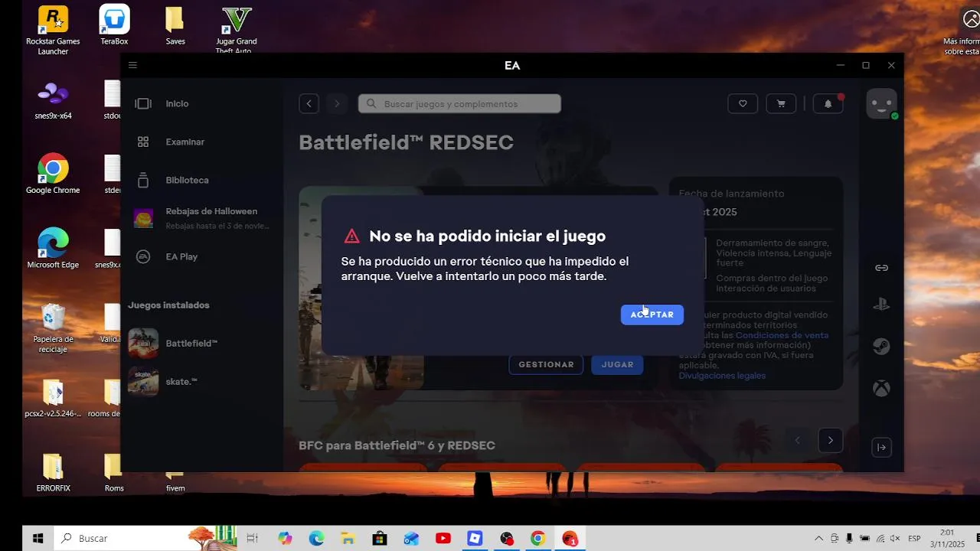980x551 pixels.
Task: Focus the Buscar juegos y complementos field
Action: [459, 103]
